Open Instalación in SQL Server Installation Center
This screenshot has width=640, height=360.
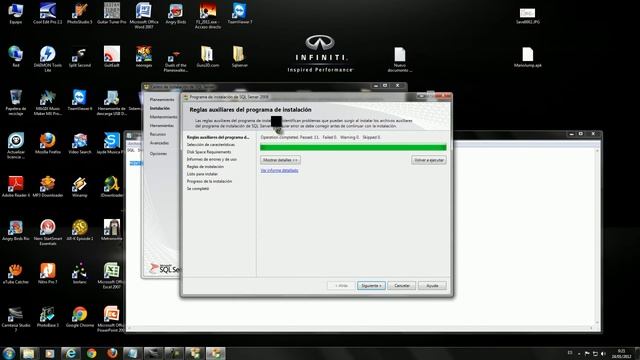tap(160, 108)
